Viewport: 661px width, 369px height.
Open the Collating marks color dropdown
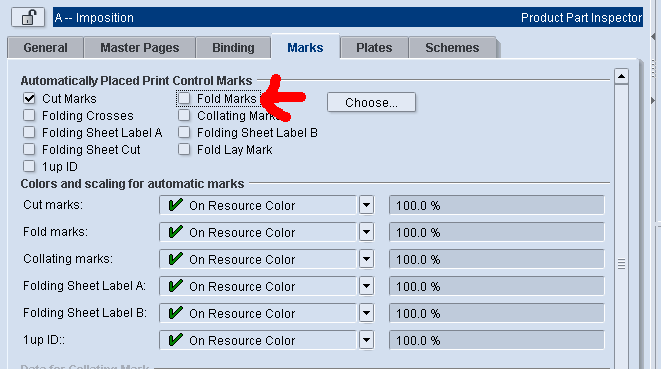pyautogui.click(x=366, y=259)
